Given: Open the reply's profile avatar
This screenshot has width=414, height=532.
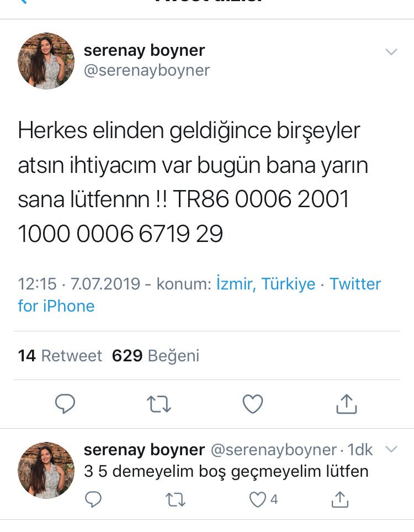Looking at the screenshot, I should (46, 470).
